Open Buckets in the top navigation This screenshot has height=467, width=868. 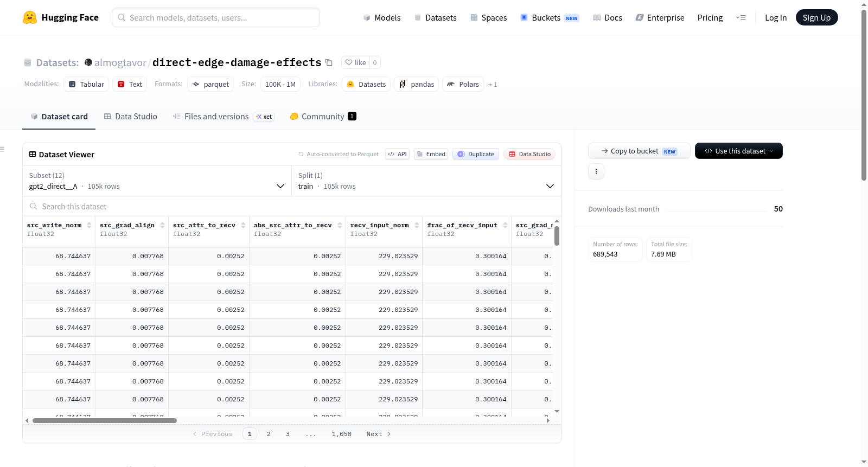click(x=550, y=17)
